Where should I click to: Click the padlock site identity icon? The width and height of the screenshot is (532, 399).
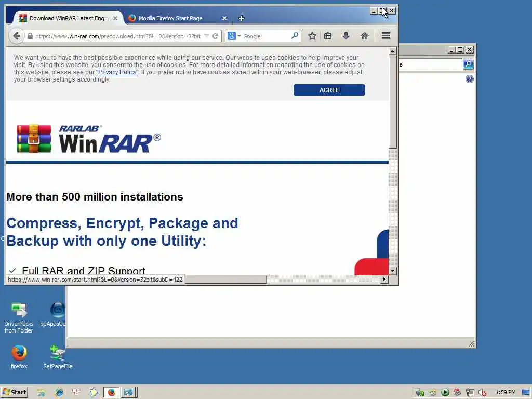click(x=30, y=36)
